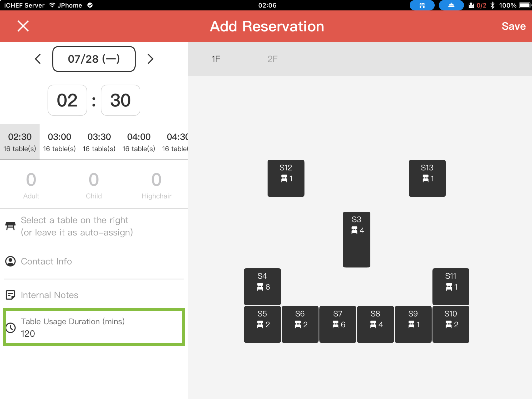The height and width of the screenshot is (399, 532).
Task: Close the Add Reservation screen
Action: point(23,26)
